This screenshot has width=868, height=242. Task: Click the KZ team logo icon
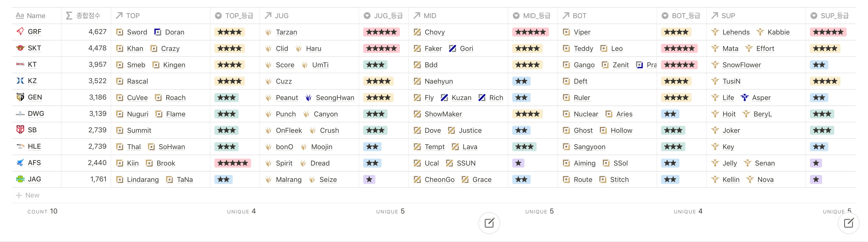click(x=20, y=81)
